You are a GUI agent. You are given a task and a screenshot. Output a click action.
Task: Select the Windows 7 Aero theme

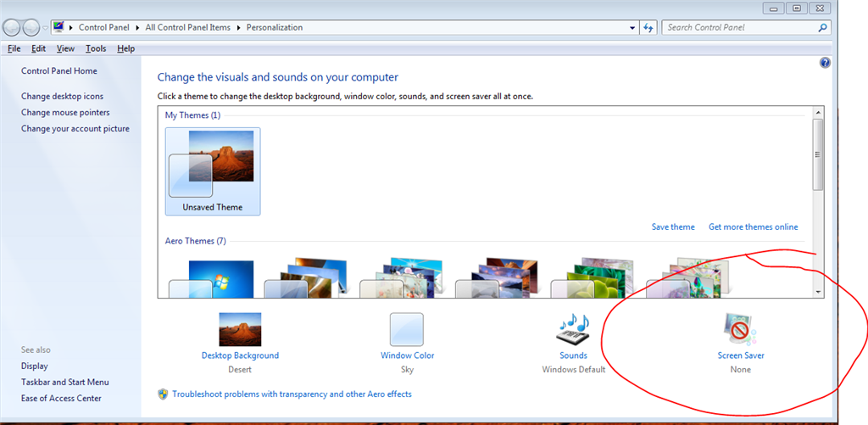coord(213,279)
